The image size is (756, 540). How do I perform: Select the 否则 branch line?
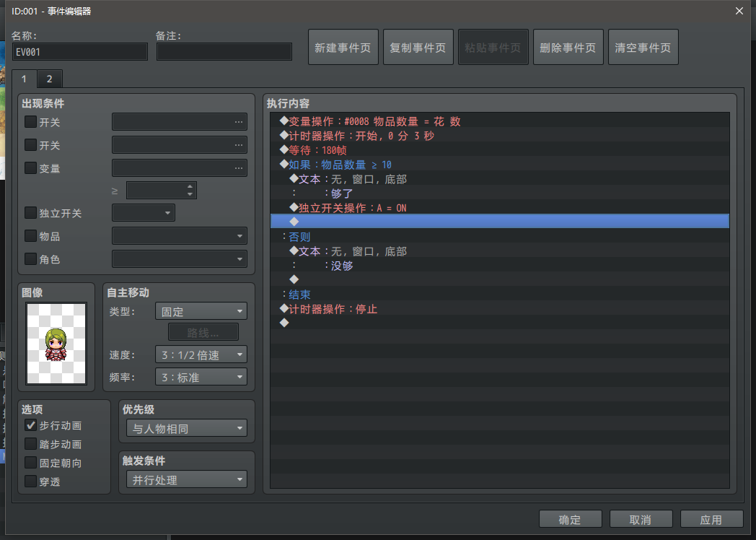pyautogui.click(x=500, y=237)
